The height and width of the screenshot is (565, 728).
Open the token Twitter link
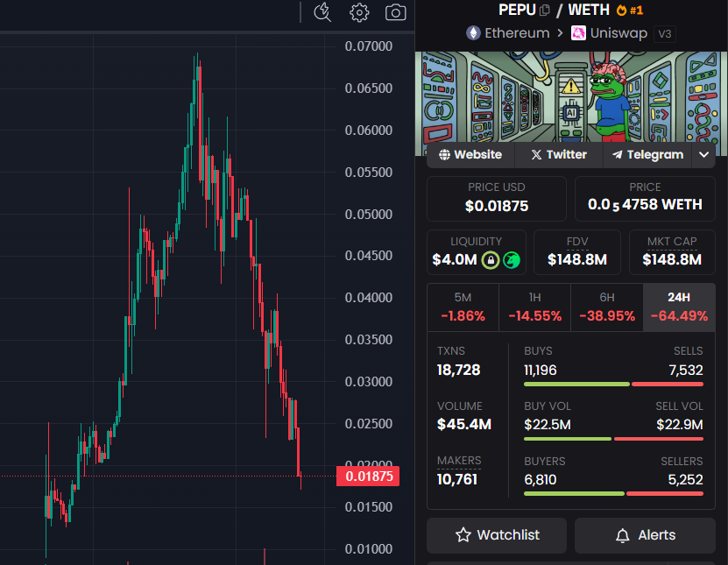pyautogui.click(x=559, y=154)
